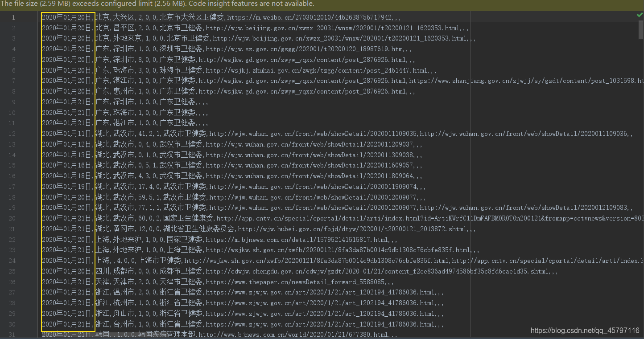
Task: Click the 2020011109035 Wuhan URL on line 12
Action: (x=313, y=134)
